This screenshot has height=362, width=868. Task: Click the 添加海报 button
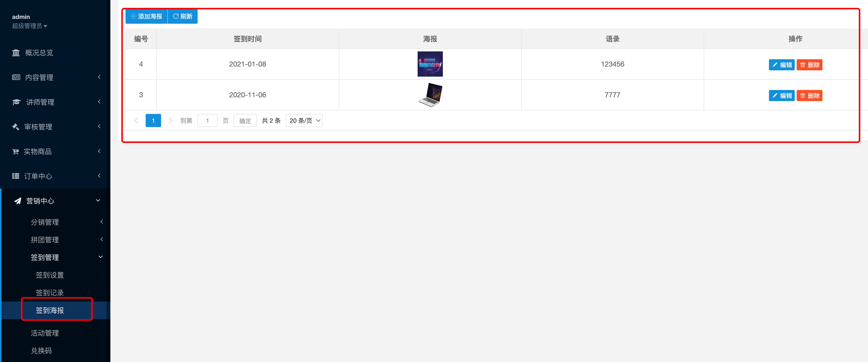click(x=147, y=16)
